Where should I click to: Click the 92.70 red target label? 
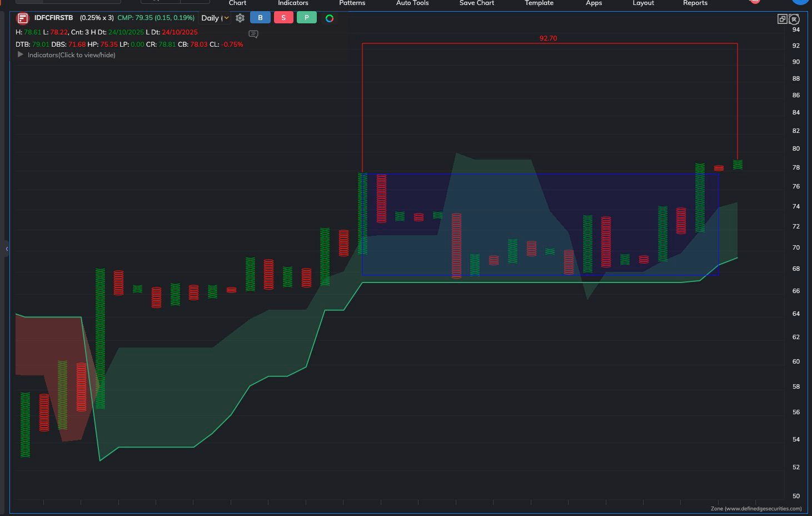[548, 38]
